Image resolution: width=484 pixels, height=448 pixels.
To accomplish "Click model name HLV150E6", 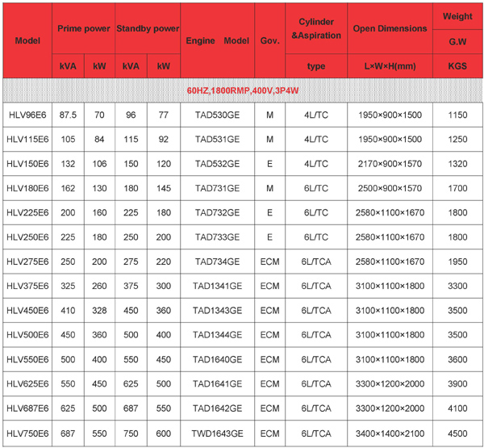I will [27, 164].
